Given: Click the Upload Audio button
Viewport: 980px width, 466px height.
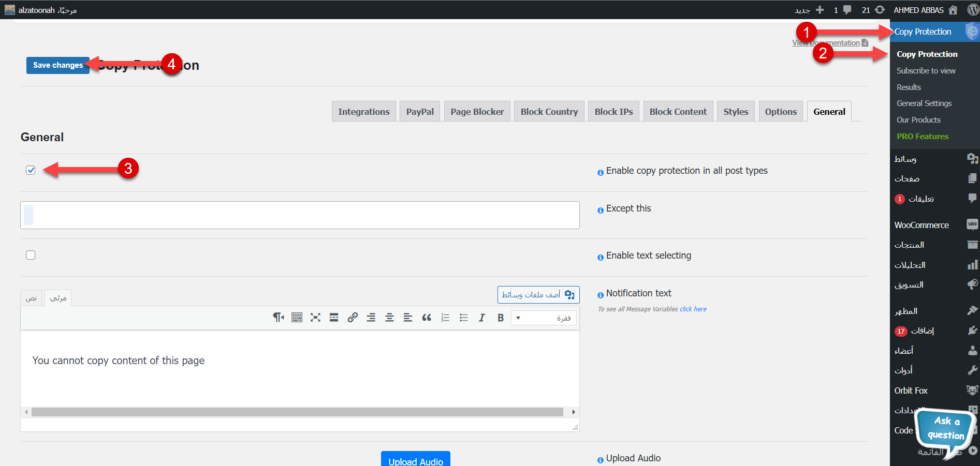Looking at the screenshot, I should pos(415,459).
